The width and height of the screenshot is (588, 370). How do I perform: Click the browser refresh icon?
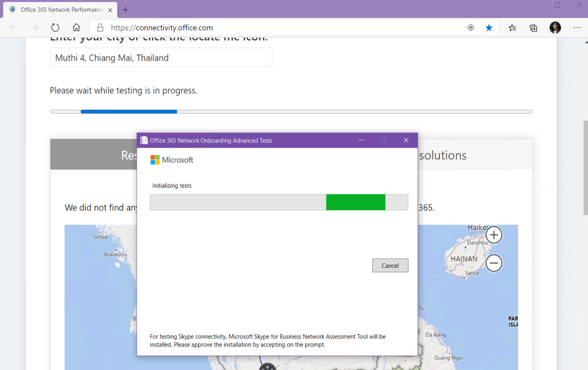pos(55,28)
